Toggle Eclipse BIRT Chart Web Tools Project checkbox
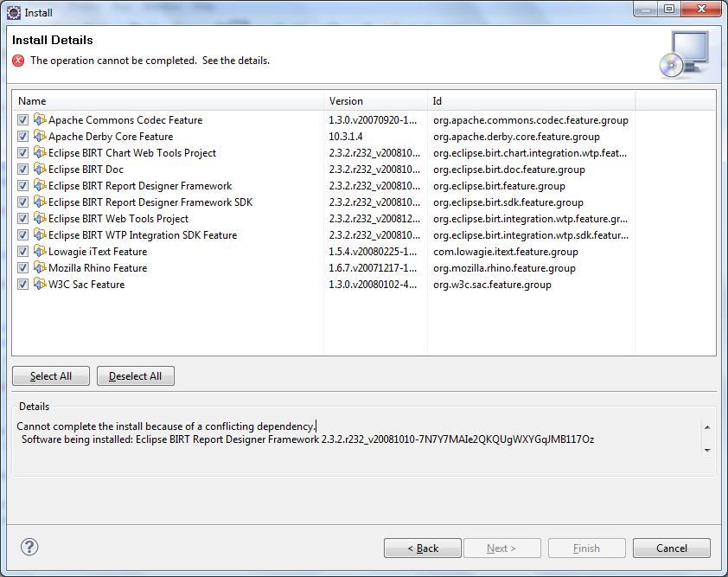Screen dimensions: 728x577 (x=22, y=153)
